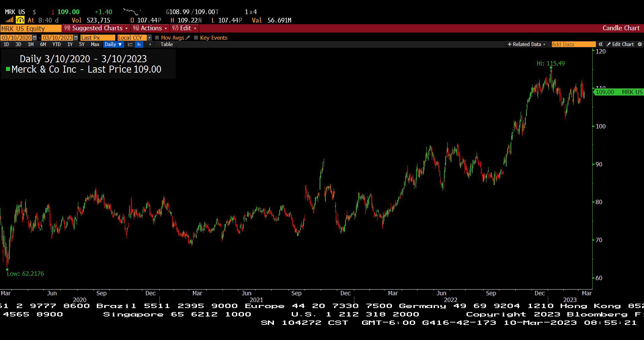Click the 109.00 MRK US price tag
Screen dimensions: 644x340
tap(618, 92)
